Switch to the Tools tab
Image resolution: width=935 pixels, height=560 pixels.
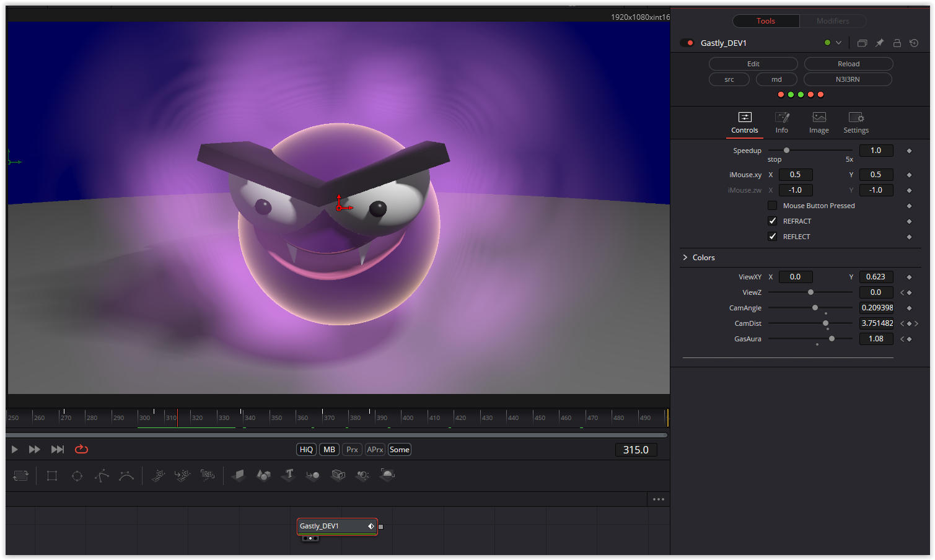(x=766, y=21)
